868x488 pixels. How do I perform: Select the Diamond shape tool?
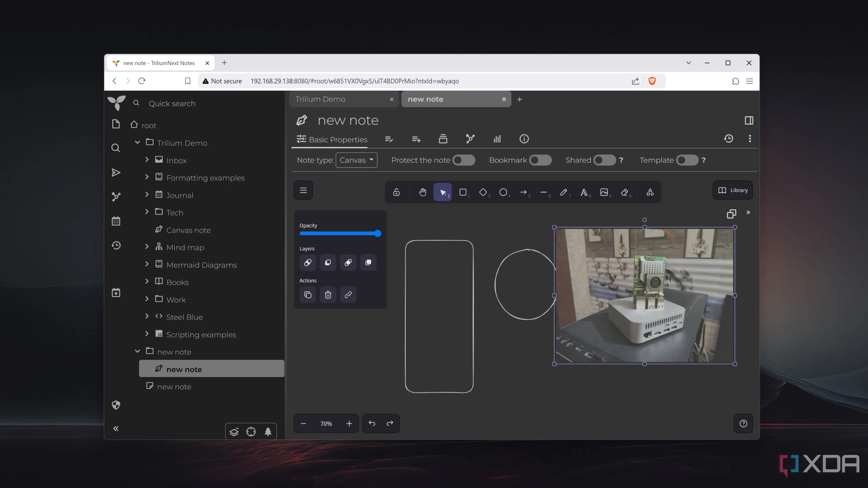483,192
